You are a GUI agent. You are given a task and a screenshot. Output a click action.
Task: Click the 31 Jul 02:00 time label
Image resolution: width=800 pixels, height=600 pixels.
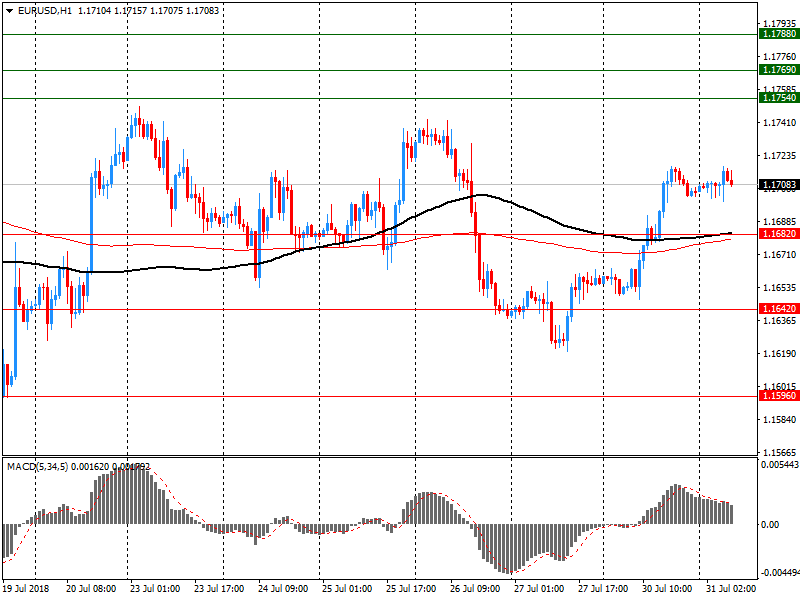731,589
